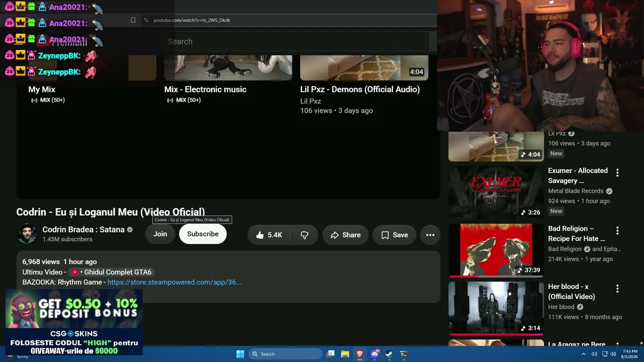The image size is (644, 362).
Task: Open the Codrin Bradea channel avatar
Action: (x=27, y=234)
